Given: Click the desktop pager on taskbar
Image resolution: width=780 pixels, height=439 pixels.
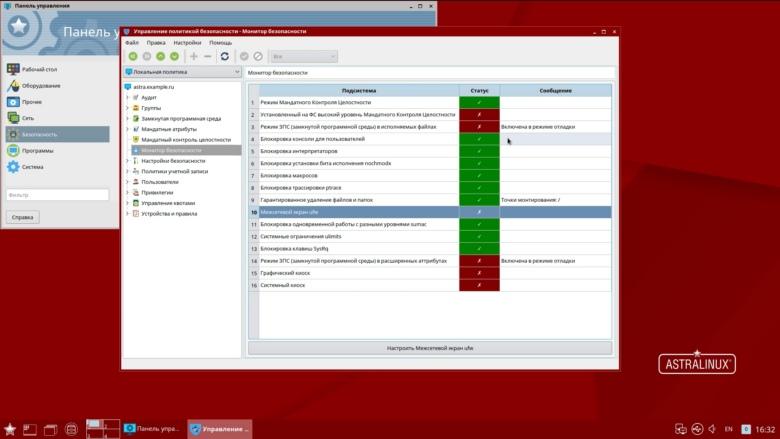Looking at the screenshot, I should pyautogui.click(x=102, y=429).
